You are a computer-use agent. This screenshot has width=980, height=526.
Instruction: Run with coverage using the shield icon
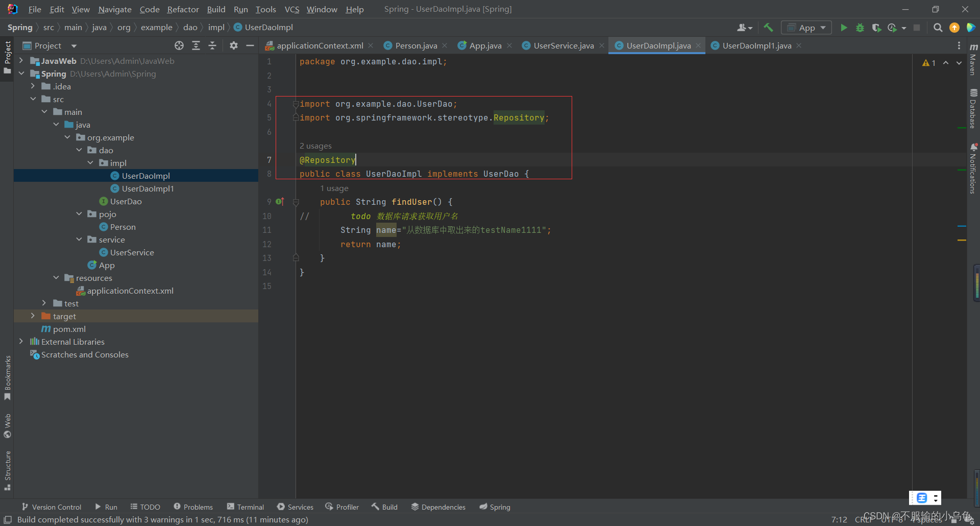pyautogui.click(x=876, y=28)
